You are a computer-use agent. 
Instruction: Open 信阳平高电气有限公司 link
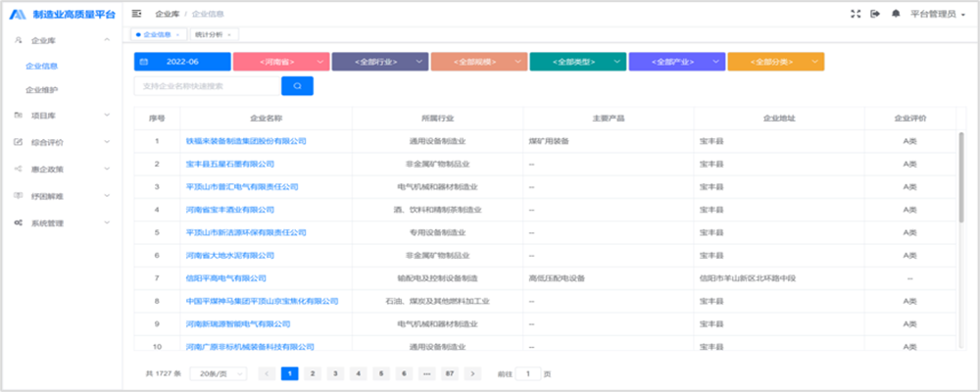tap(226, 278)
